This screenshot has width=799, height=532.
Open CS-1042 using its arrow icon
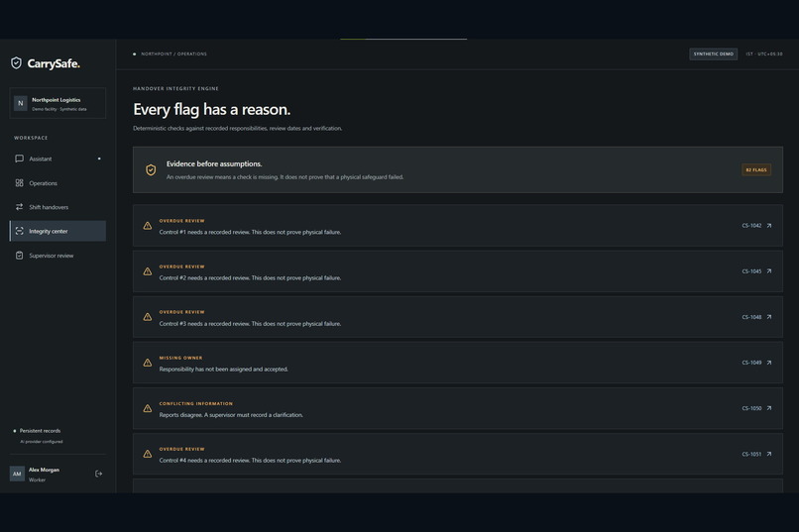coord(769,226)
